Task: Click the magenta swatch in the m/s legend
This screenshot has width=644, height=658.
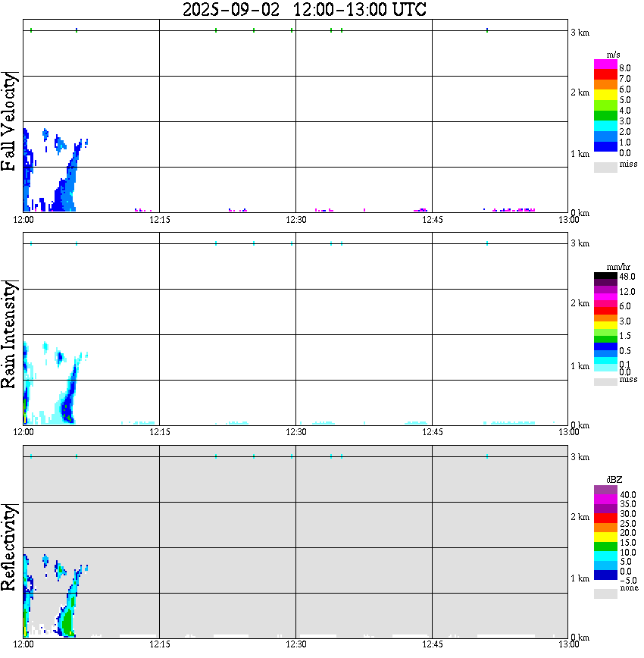Action: [605, 64]
